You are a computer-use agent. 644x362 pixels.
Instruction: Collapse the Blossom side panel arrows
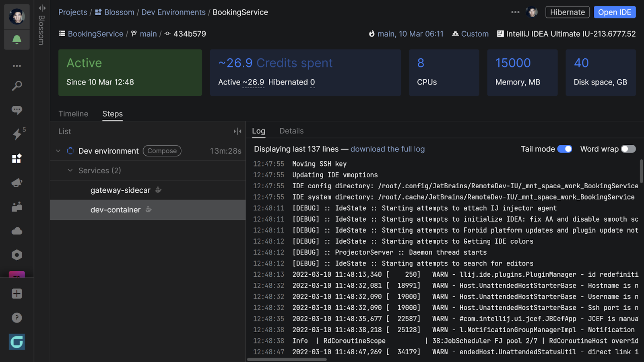tap(42, 8)
